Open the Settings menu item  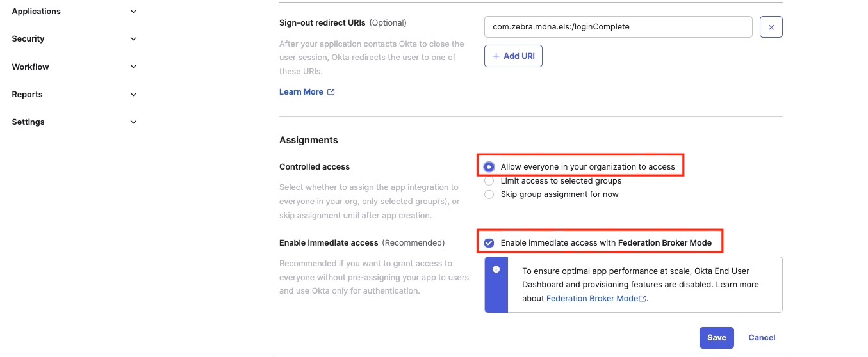click(x=28, y=122)
